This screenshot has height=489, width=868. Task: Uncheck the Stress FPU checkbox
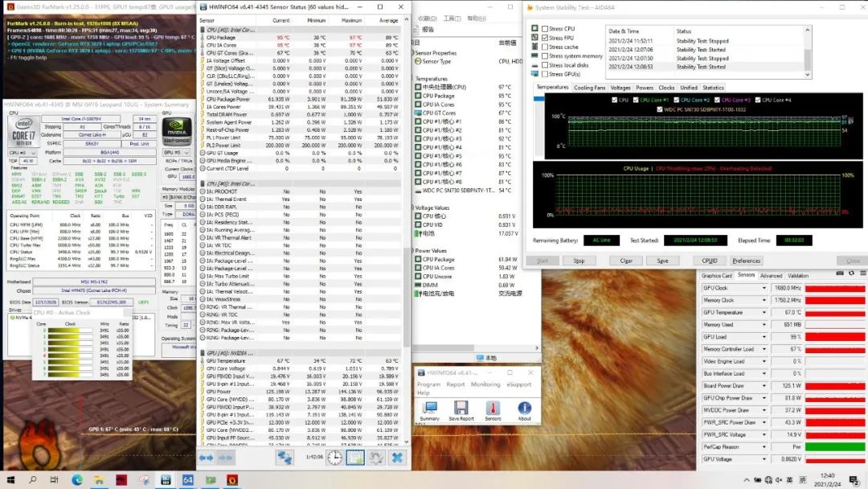[546, 38]
